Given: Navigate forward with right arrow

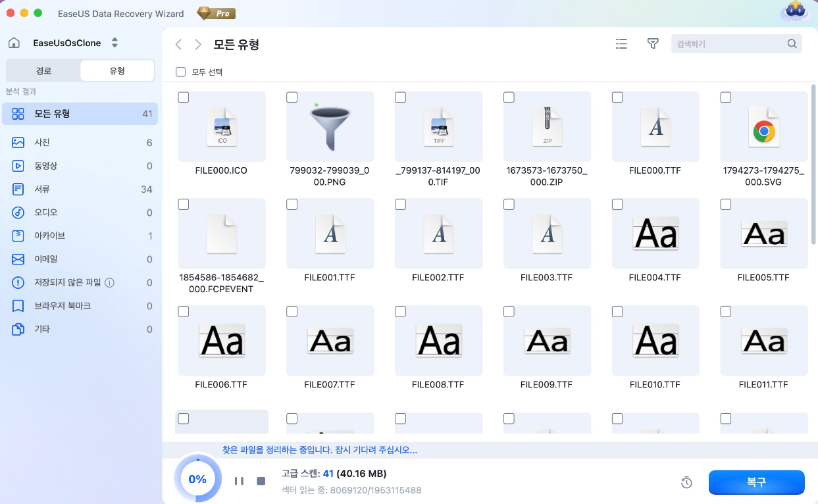Looking at the screenshot, I should point(197,45).
